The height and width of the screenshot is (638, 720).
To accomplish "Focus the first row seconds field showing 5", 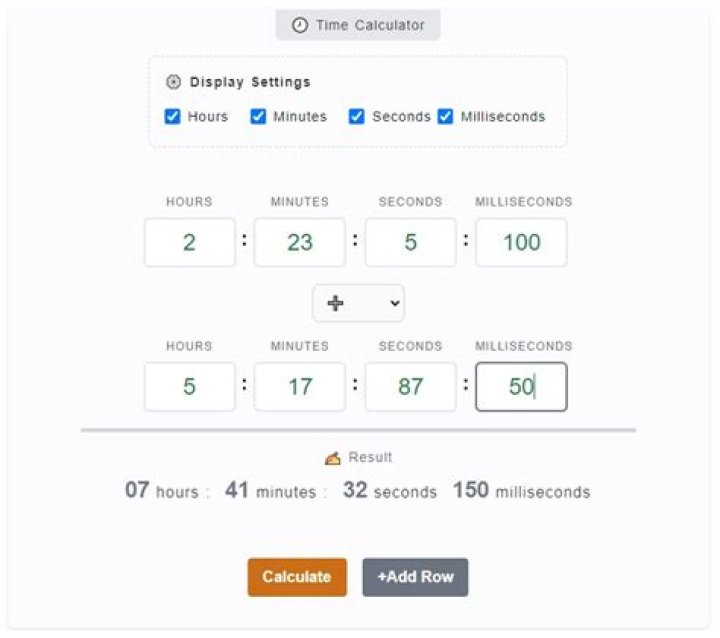I will tap(411, 243).
